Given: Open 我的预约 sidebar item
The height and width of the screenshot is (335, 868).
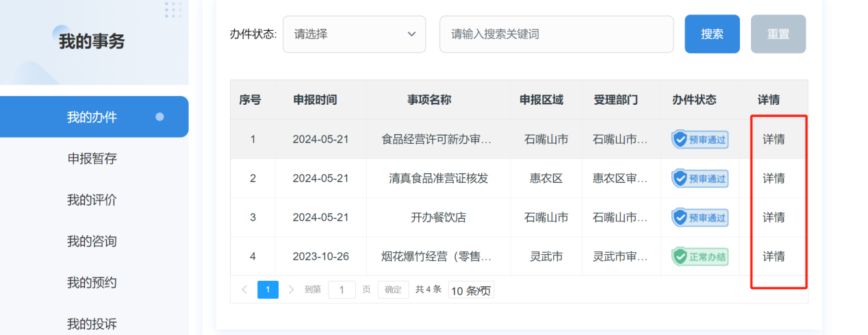Looking at the screenshot, I should 92,282.
